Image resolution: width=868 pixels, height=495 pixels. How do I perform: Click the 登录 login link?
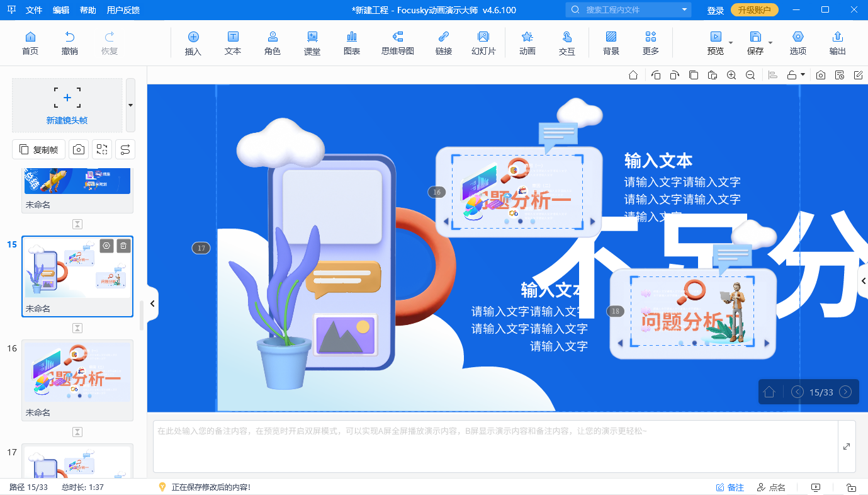coord(715,10)
